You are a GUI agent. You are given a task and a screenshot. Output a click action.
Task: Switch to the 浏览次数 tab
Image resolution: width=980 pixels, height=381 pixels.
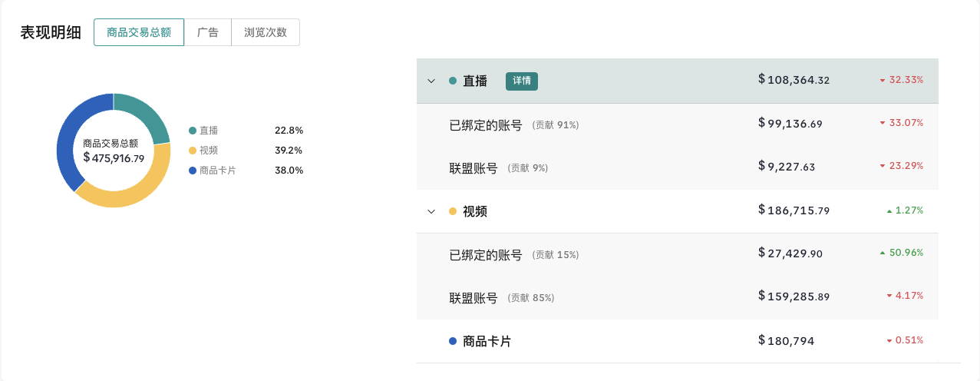coord(266,32)
